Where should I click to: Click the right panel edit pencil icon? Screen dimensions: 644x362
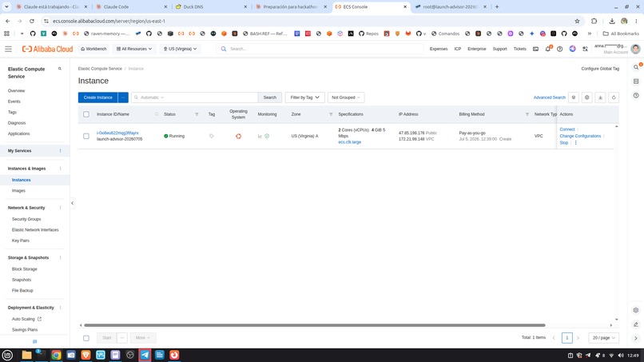pos(636,324)
